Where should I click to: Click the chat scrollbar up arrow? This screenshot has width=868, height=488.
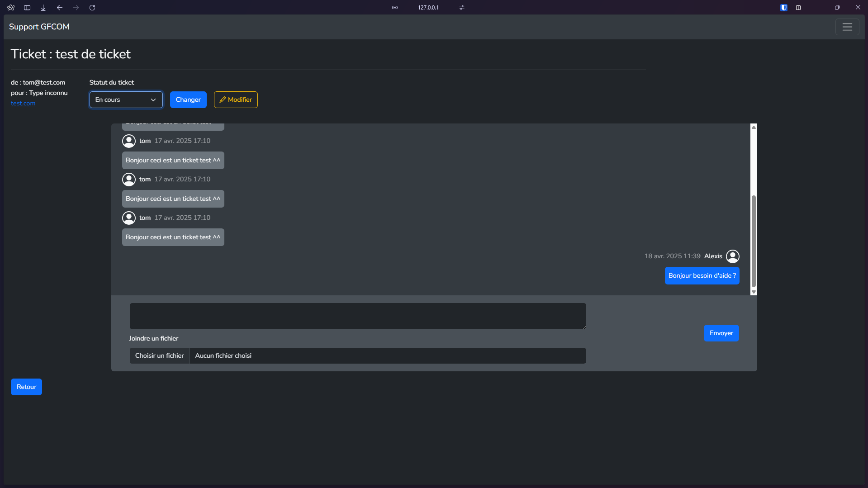pos(754,128)
